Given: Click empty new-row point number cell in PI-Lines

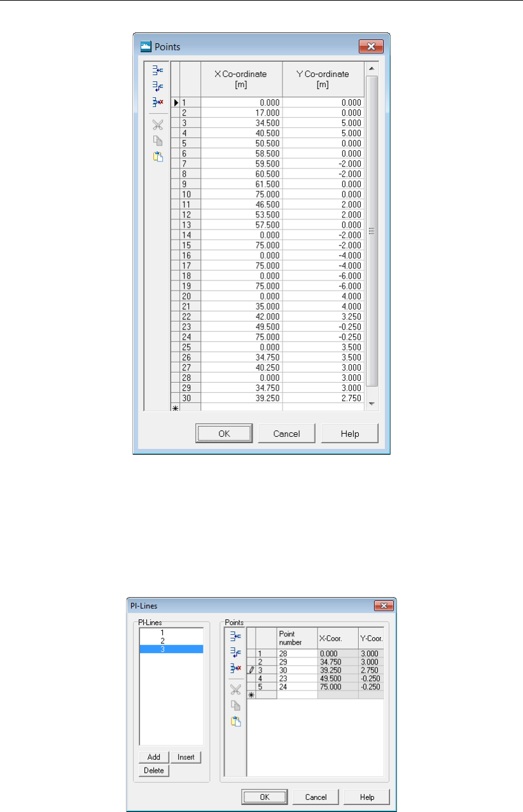Looking at the screenshot, I should pos(296,694).
